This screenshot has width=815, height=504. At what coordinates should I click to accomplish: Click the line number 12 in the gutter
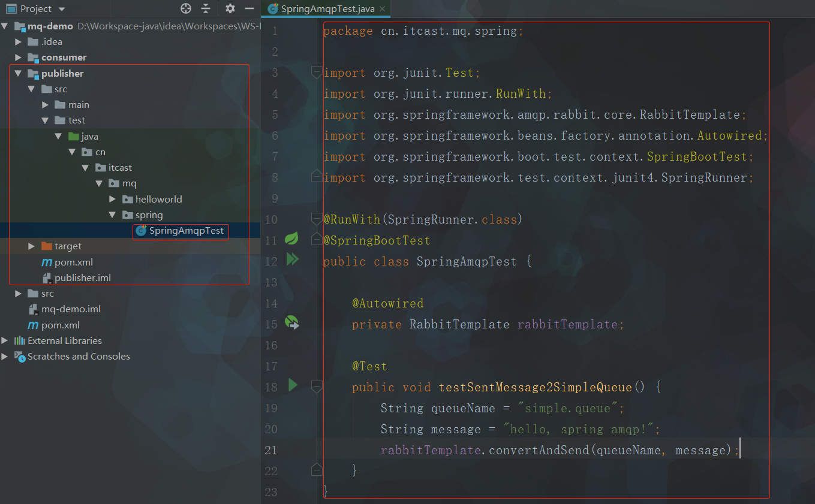(270, 261)
